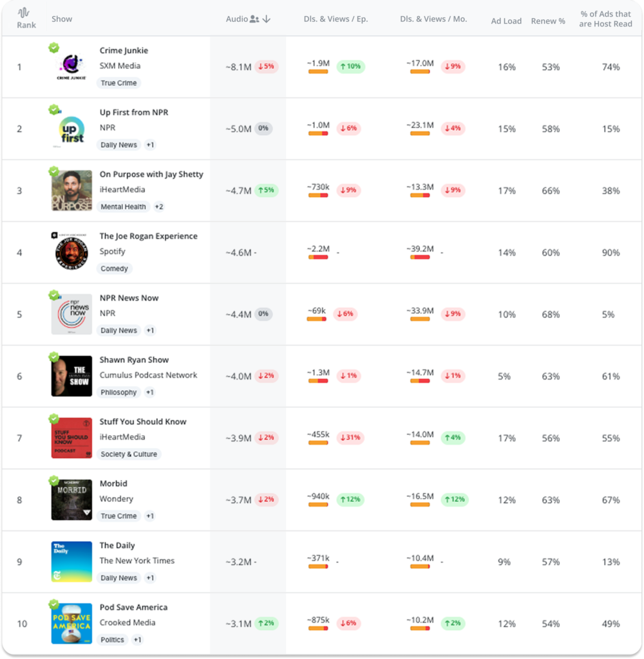Sort by Ad Load column header

tap(506, 21)
